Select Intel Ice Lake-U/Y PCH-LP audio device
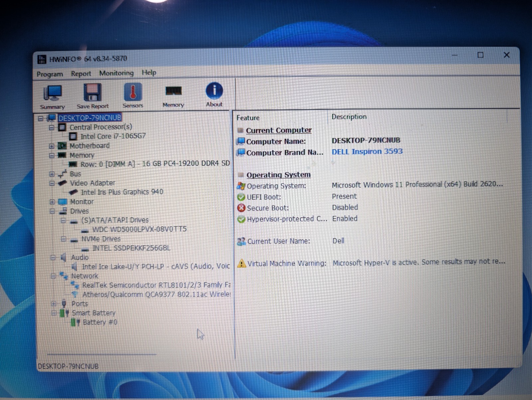 coord(156,266)
